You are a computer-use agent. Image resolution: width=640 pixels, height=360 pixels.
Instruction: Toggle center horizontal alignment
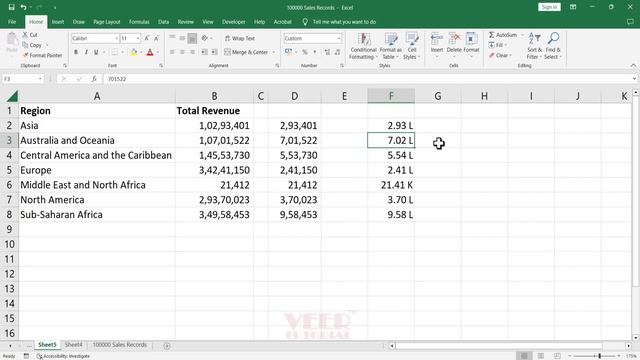(x=182, y=52)
